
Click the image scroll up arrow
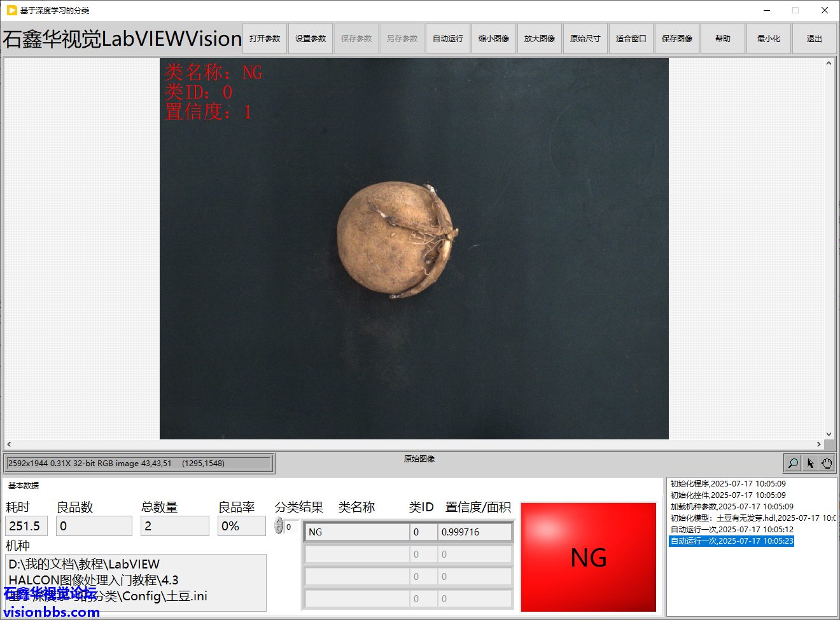829,63
